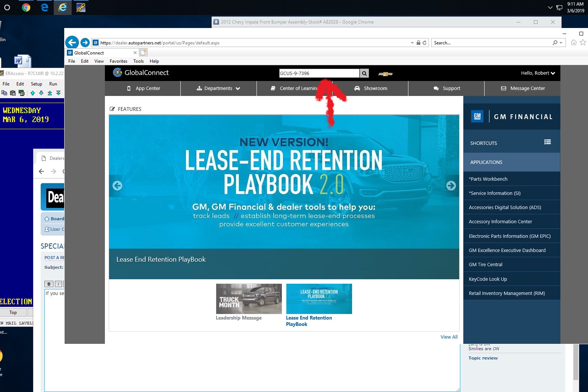Screen dimensions: 588x392
Task: Click the Cortana circle on taskbar
Action: point(7,7)
